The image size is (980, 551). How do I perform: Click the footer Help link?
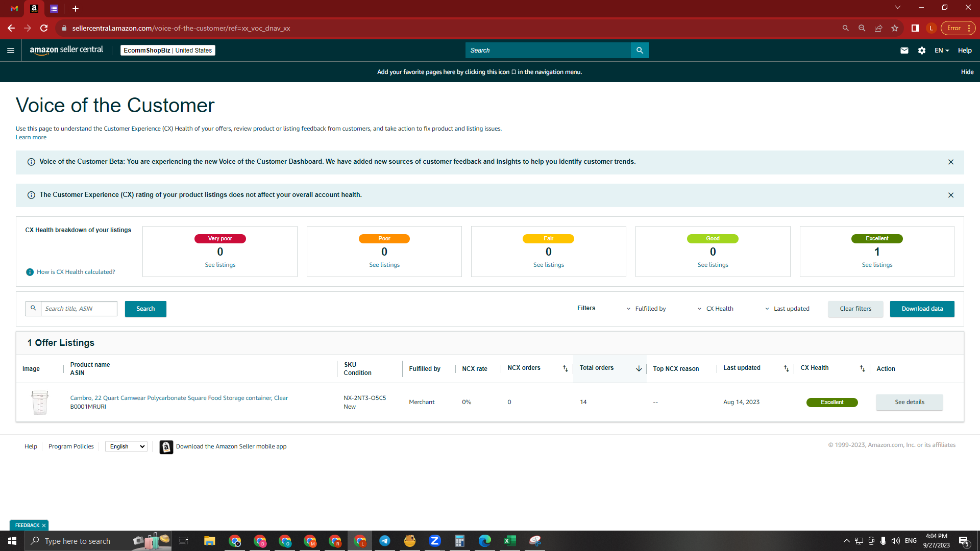pos(31,447)
